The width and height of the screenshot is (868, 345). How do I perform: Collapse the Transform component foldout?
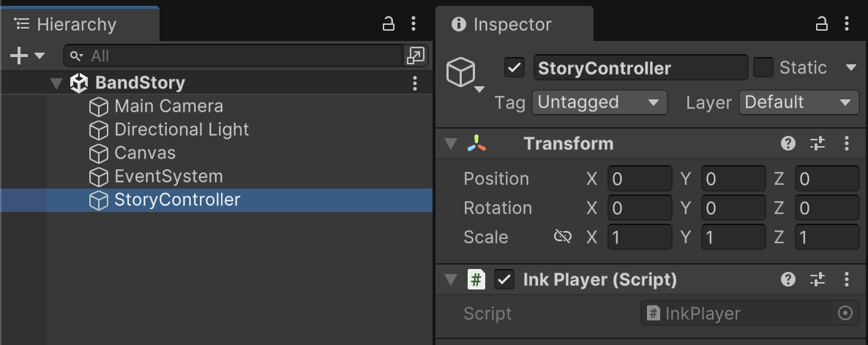[x=451, y=143]
